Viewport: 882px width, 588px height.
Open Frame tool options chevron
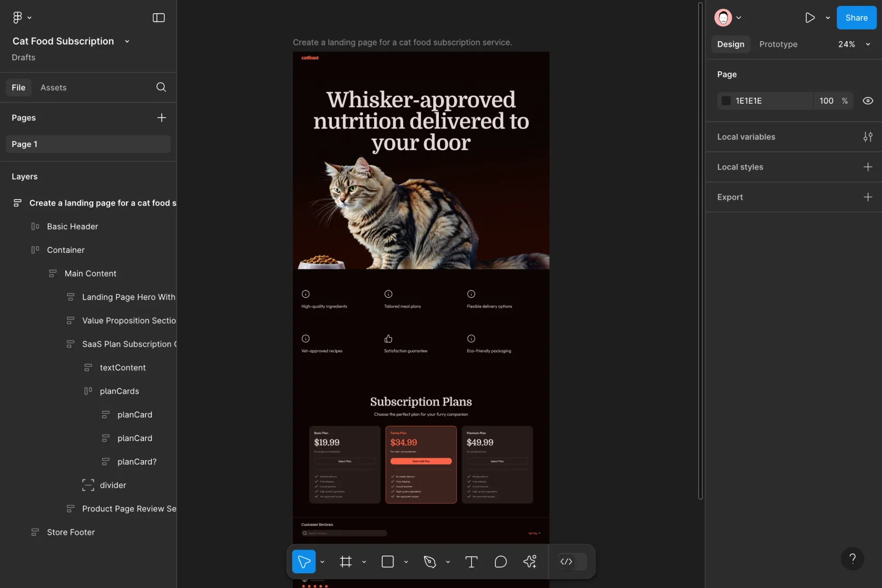click(x=364, y=562)
